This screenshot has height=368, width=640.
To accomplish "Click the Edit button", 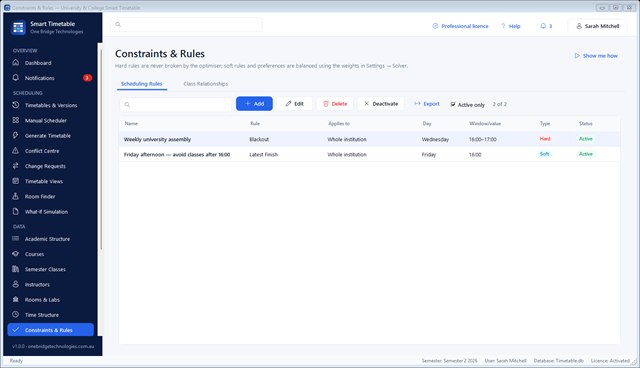I will coord(294,104).
